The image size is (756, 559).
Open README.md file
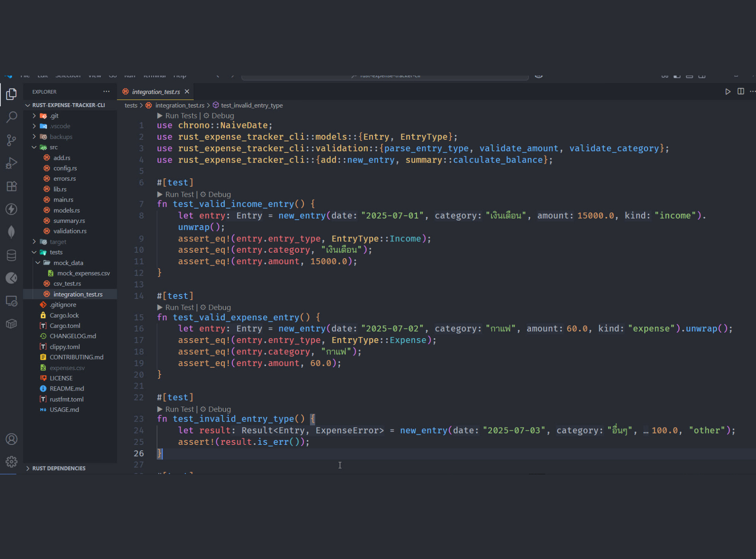(67, 389)
